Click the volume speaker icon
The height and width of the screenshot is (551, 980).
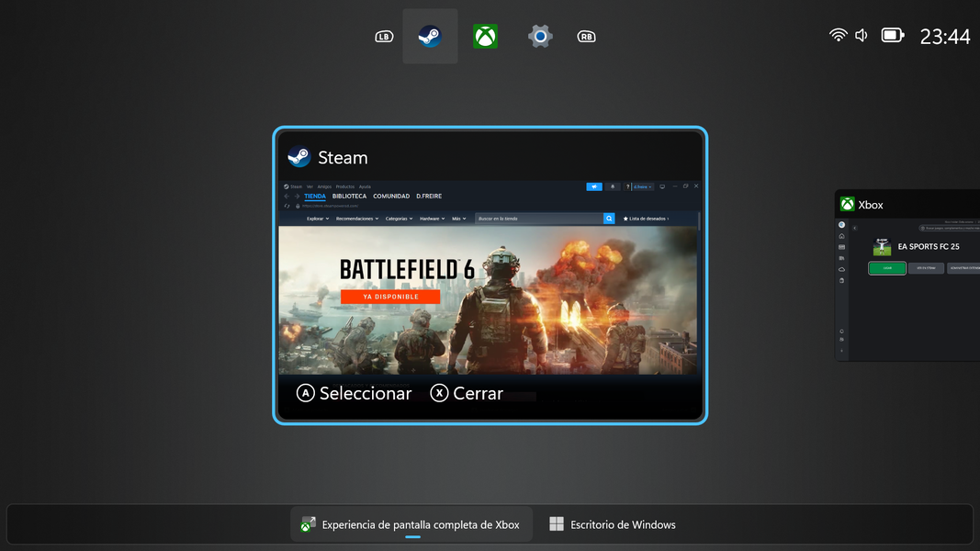click(862, 35)
